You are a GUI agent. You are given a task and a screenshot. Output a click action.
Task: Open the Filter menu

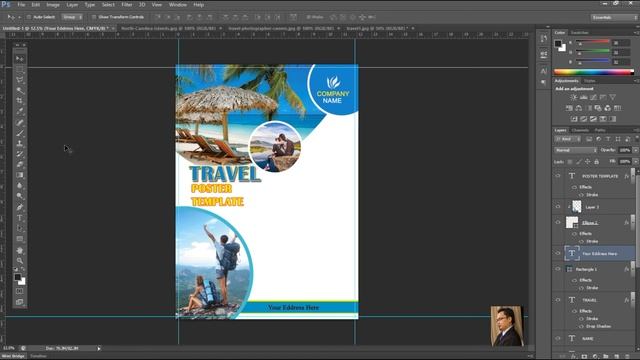[127, 5]
